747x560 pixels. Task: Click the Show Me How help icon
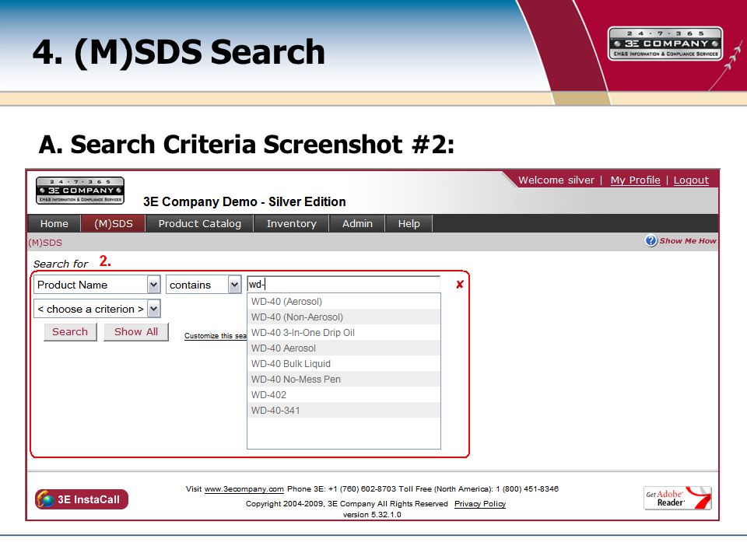click(x=651, y=240)
